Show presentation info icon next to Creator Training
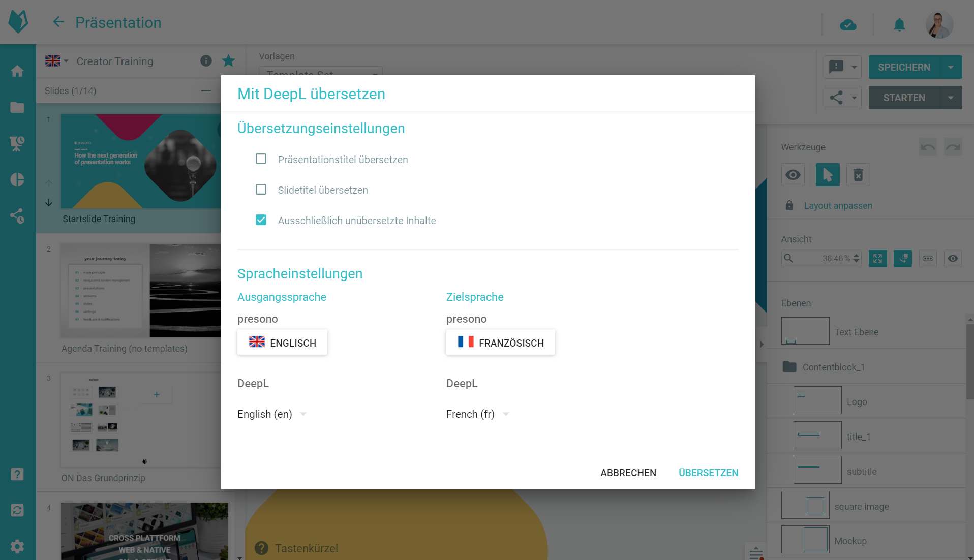 click(206, 61)
